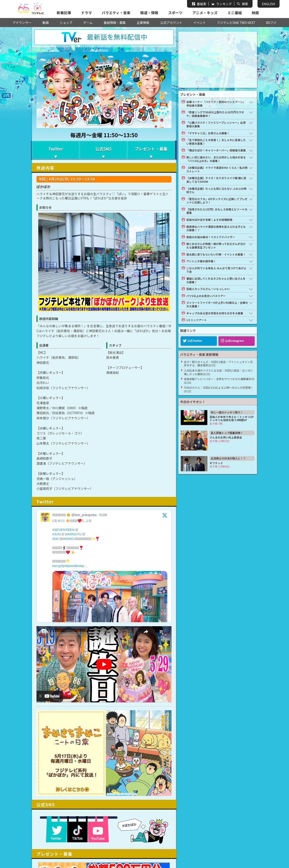
Task: Click the ぽかぽか main program key visual
Action: coord(104,90)
